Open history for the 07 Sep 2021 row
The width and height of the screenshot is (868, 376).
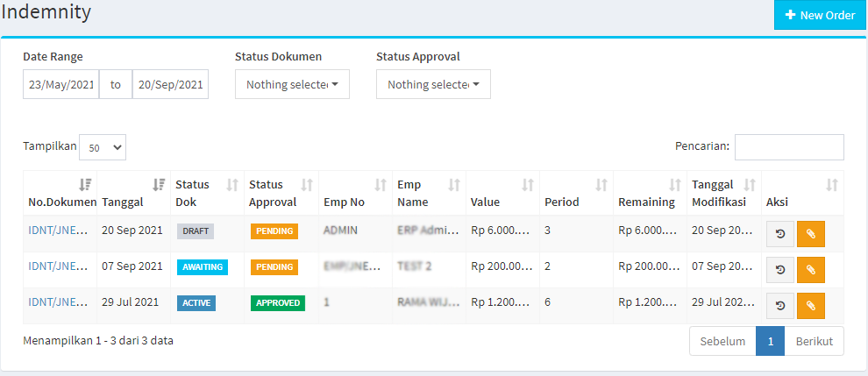[x=780, y=270]
